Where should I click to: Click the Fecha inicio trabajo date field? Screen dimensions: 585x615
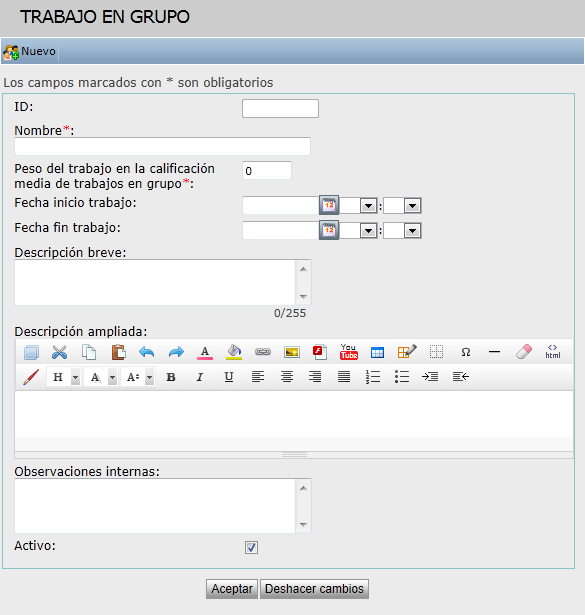280,206
